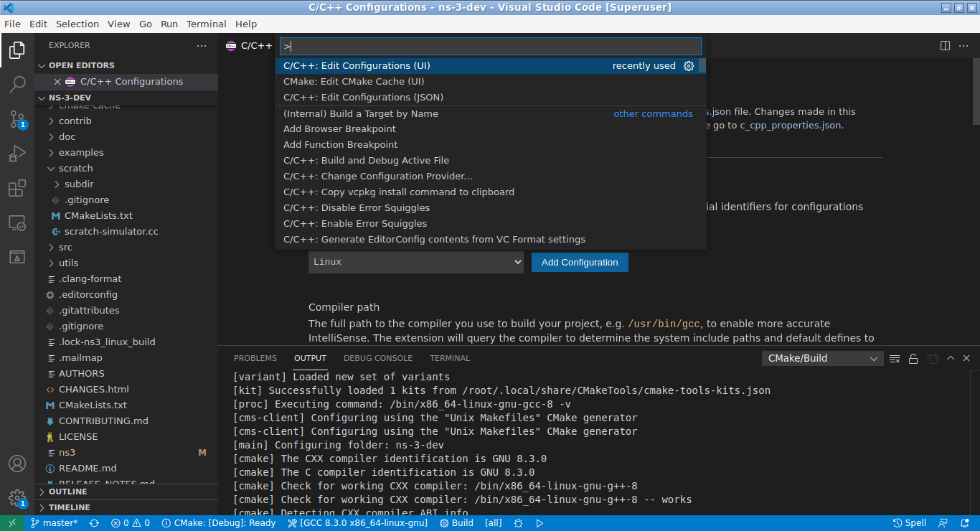The height and width of the screenshot is (531, 980).
Task: Open the Manage gear in activity bar
Action: coord(17,498)
